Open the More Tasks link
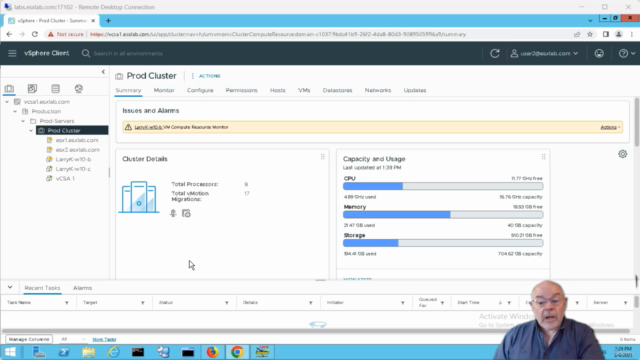This screenshot has height=360, width=640. tap(104, 340)
